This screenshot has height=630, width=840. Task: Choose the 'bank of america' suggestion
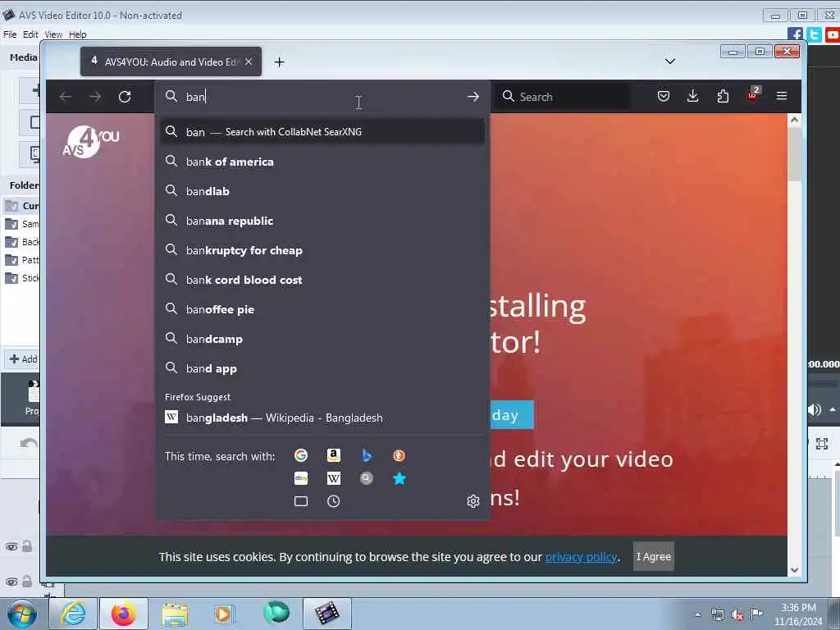click(x=322, y=162)
